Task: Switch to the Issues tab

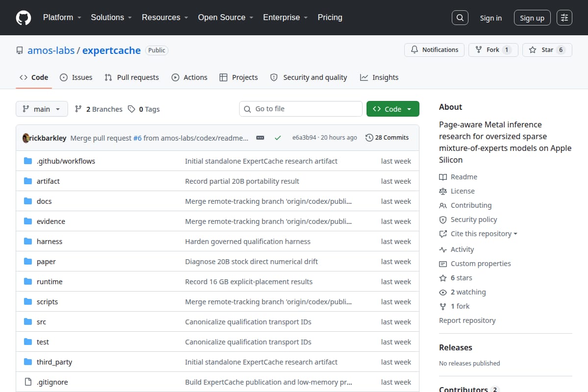Action: coord(76,77)
